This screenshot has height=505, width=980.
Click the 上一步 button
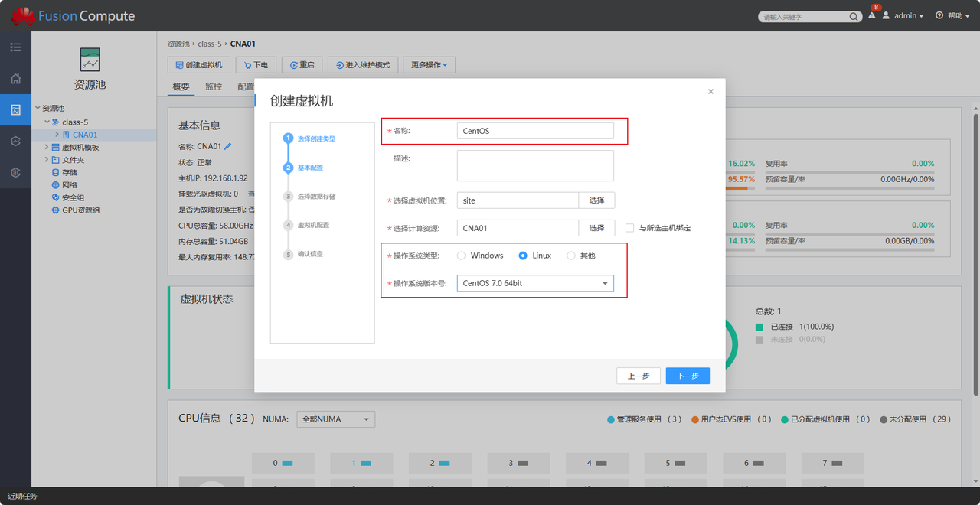639,376
